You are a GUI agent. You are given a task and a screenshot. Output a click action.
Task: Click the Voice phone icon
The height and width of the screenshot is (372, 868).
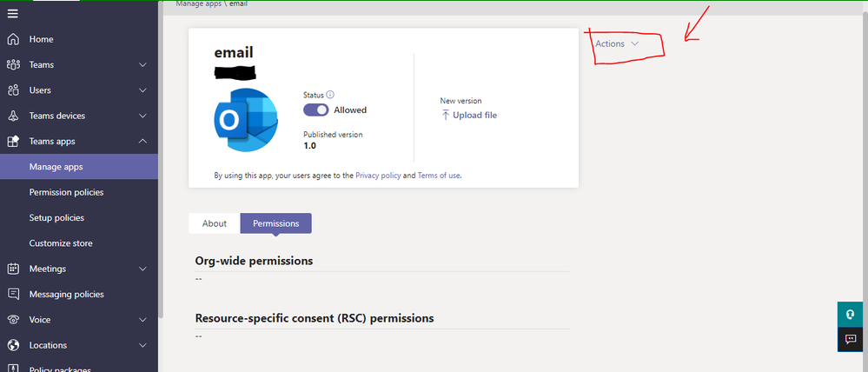tap(13, 319)
